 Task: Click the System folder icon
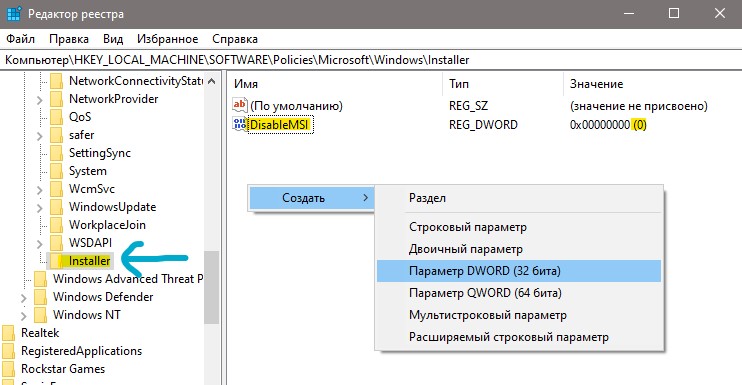point(57,171)
